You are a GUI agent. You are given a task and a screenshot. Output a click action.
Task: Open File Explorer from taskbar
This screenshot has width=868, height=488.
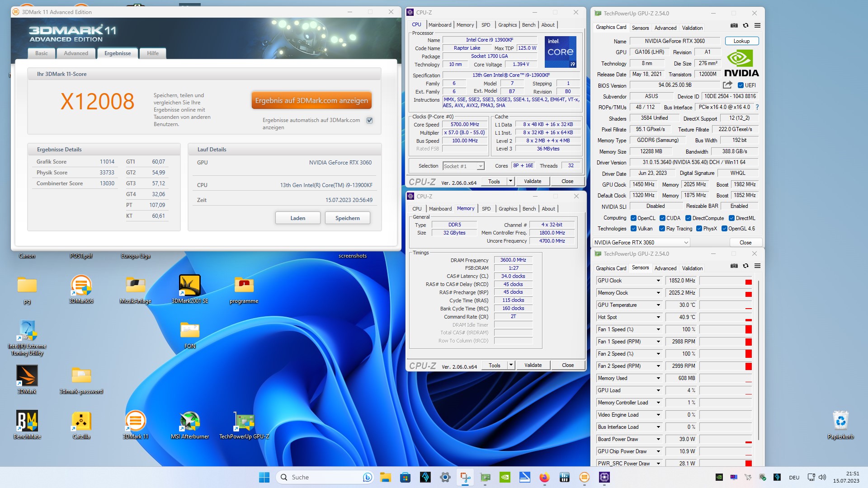point(385,477)
